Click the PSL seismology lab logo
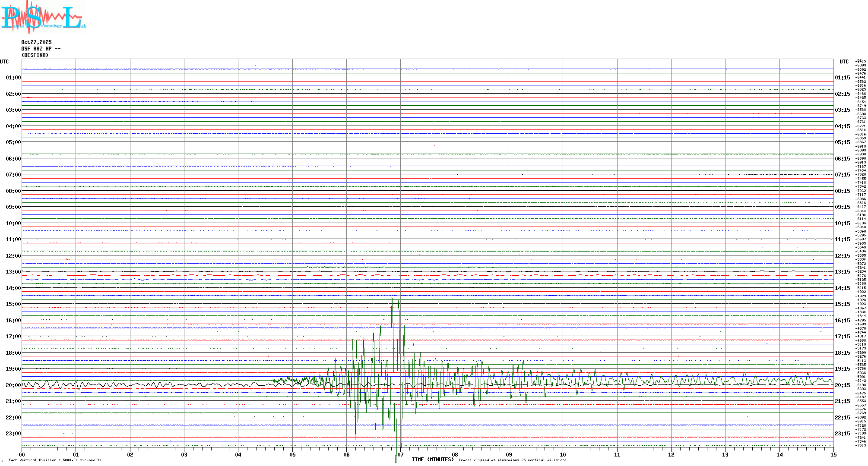Screen dimensions: 868x466 point(43,16)
